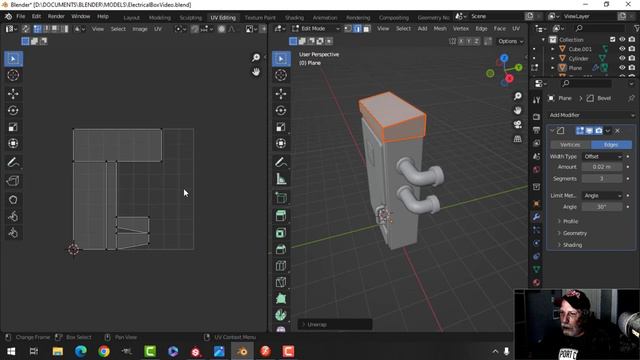Expand the Unwrap operator panel

coord(335,324)
